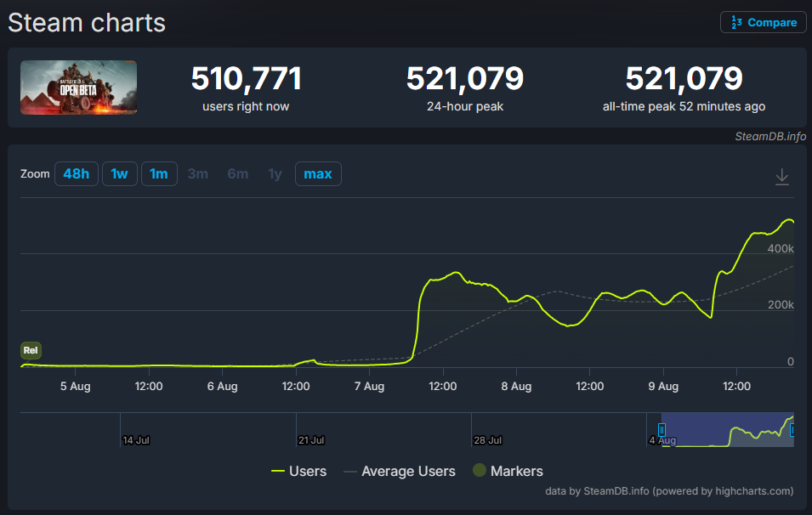Click the SteamDB.info credit text
Image resolution: width=812 pixels, height=515 pixels.
[x=770, y=136]
